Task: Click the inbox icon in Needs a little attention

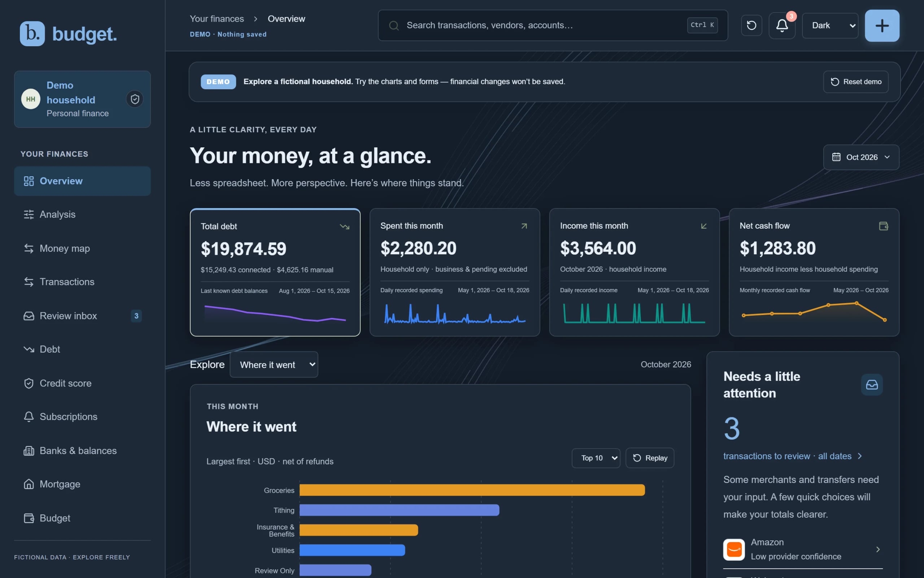Action: 872,385
